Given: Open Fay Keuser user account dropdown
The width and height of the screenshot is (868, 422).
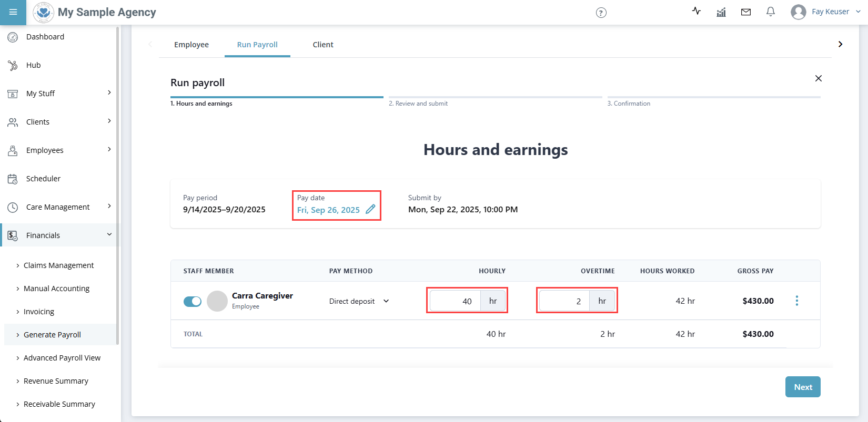Looking at the screenshot, I should point(826,12).
